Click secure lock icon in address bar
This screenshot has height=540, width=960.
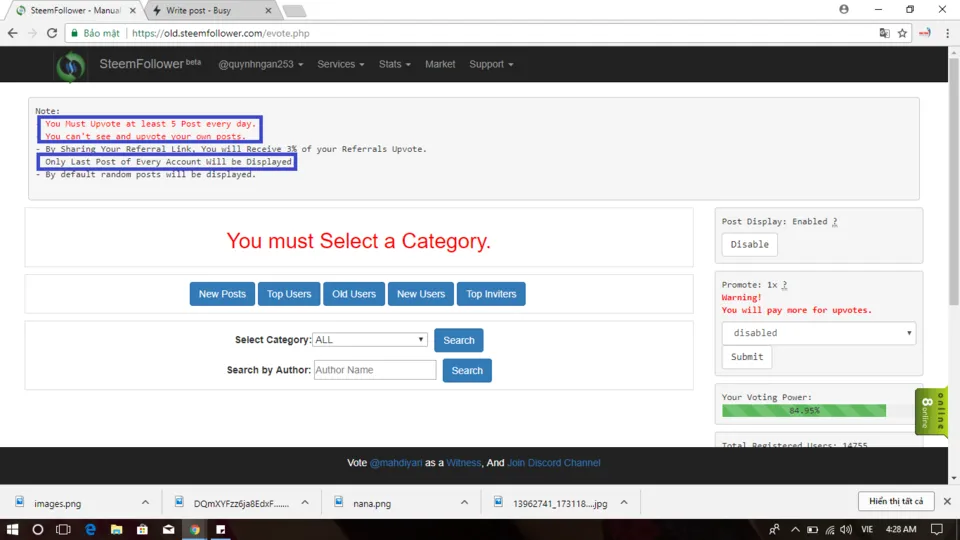(75, 33)
